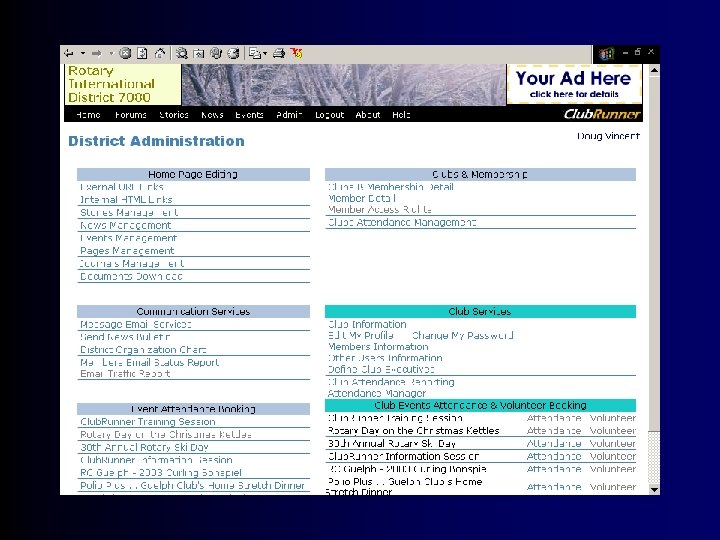
Task: Open the Events menu item
Action: (249, 115)
